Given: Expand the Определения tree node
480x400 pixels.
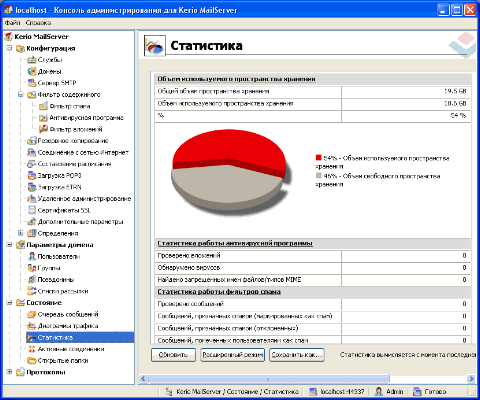Looking at the screenshot, I should [21, 233].
